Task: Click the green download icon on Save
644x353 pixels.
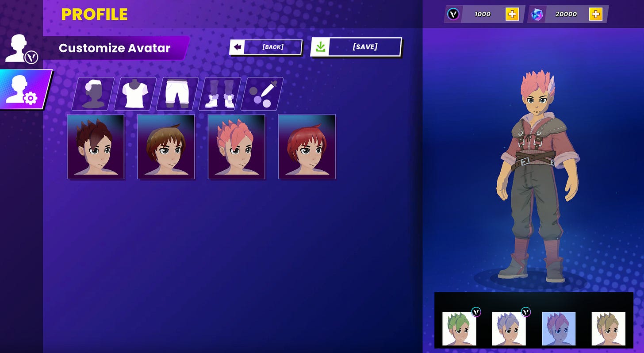Action: [x=321, y=47]
